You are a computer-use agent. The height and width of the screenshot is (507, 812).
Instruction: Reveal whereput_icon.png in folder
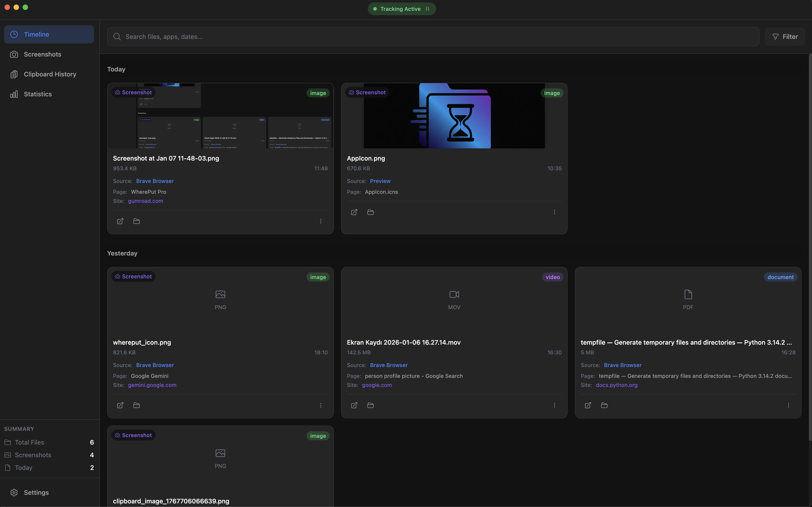(x=136, y=405)
